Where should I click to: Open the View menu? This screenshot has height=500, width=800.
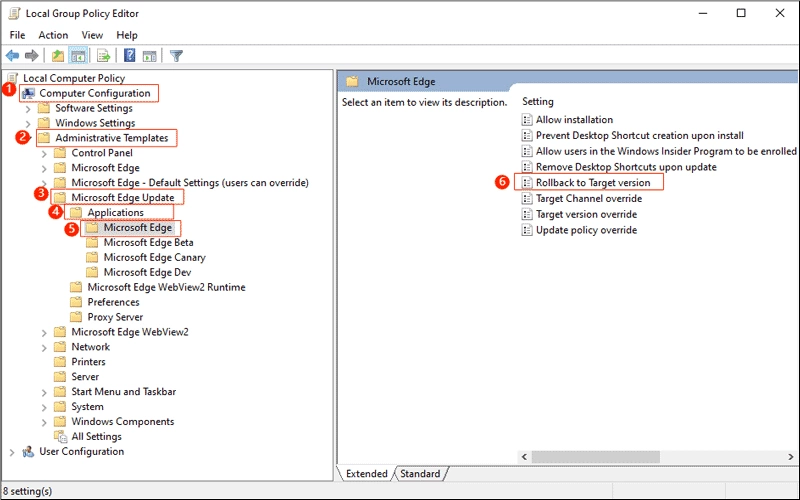[x=92, y=35]
